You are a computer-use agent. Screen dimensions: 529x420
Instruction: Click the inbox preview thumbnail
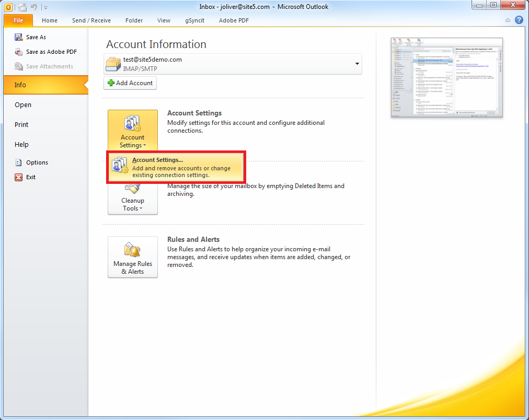pos(447,77)
